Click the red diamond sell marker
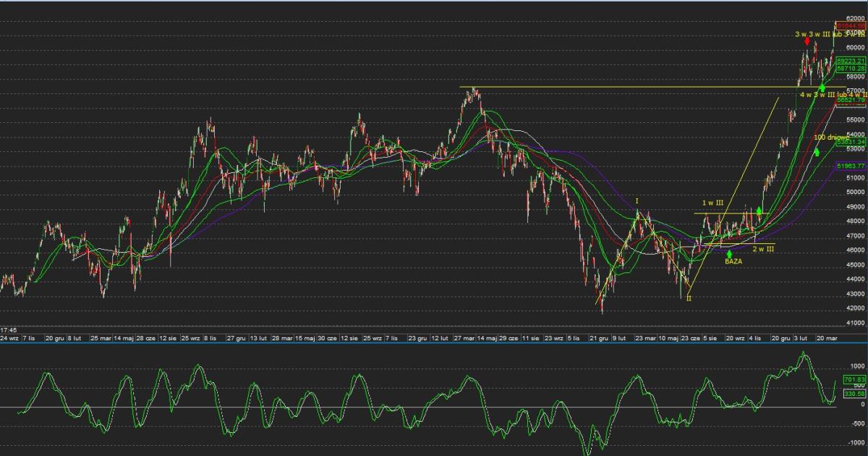This screenshot has width=868, height=456. click(x=807, y=41)
